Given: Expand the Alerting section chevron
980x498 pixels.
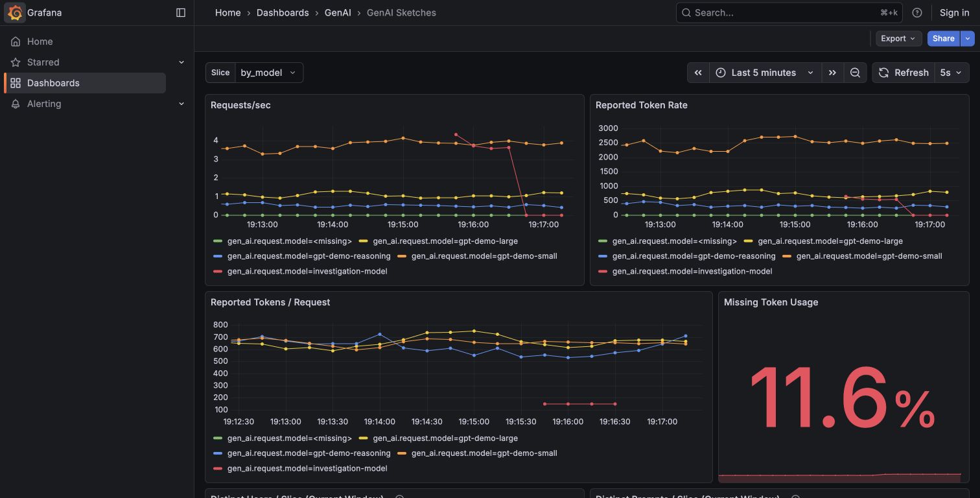Looking at the screenshot, I should tap(181, 104).
